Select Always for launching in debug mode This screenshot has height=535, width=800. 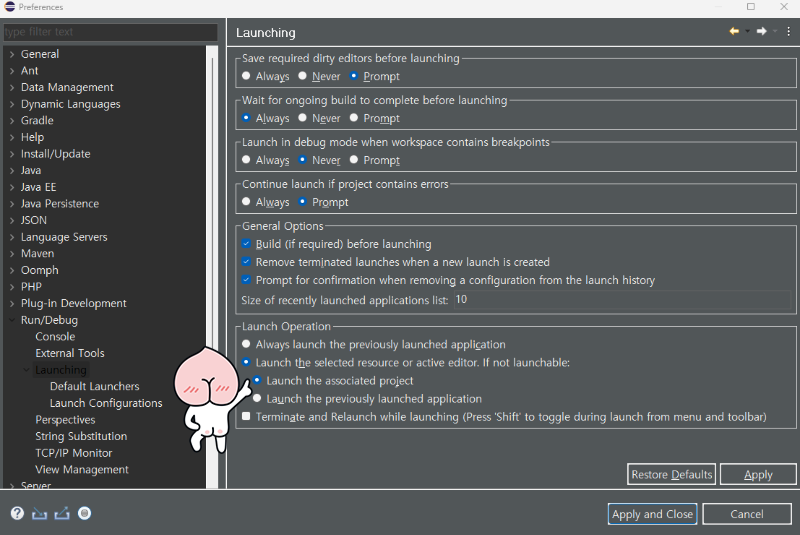click(x=246, y=160)
